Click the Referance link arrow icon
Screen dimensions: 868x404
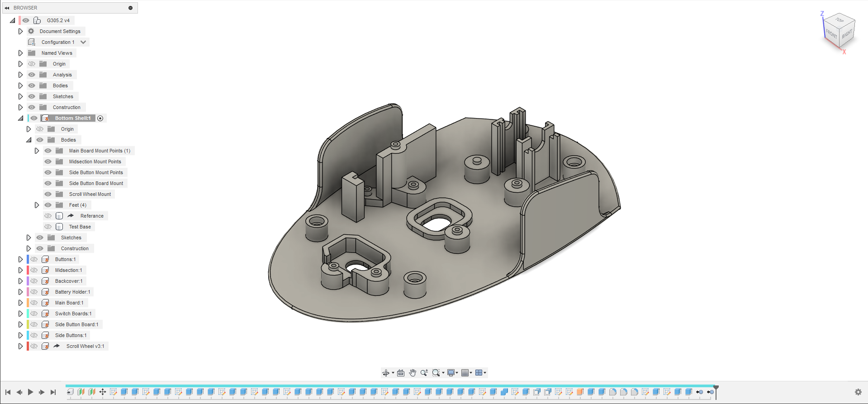pos(71,216)
